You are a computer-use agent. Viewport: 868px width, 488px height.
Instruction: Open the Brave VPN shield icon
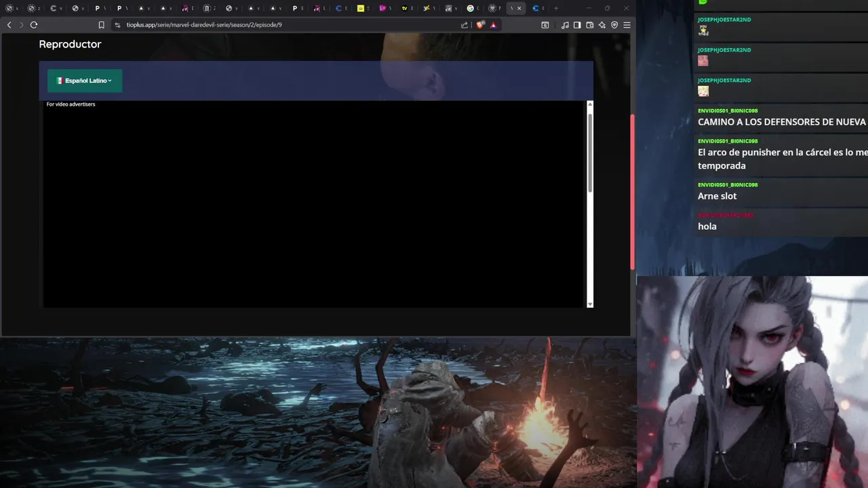614,25
